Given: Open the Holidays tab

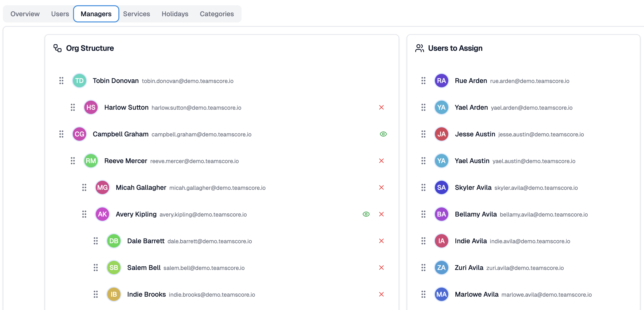Looking at the screenshot, I should 175,14.
